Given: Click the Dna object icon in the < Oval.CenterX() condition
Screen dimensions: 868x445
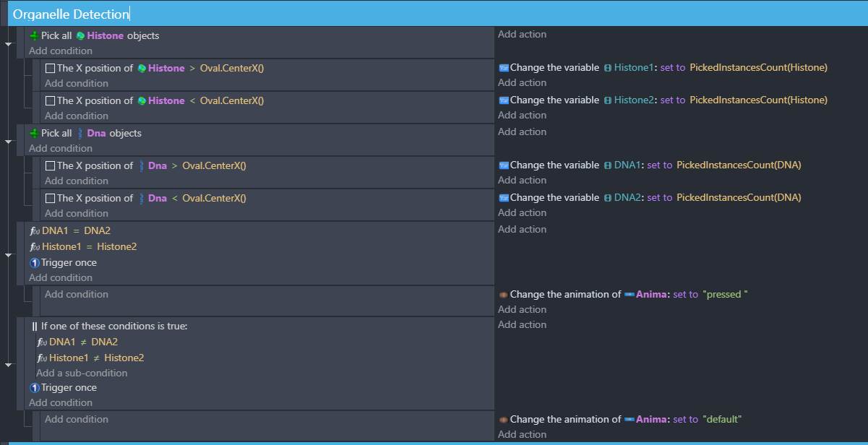Looking at the screenshot, I should pos(141,198).
